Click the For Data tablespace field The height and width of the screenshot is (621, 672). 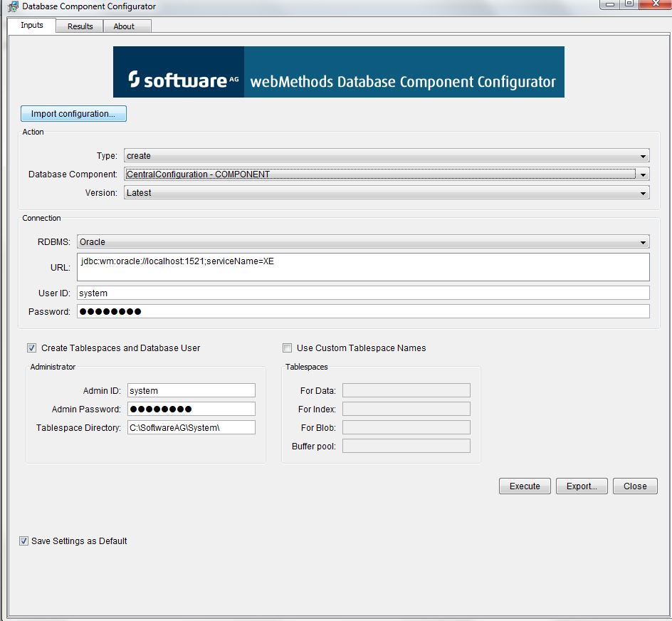(x=406, y=390)
